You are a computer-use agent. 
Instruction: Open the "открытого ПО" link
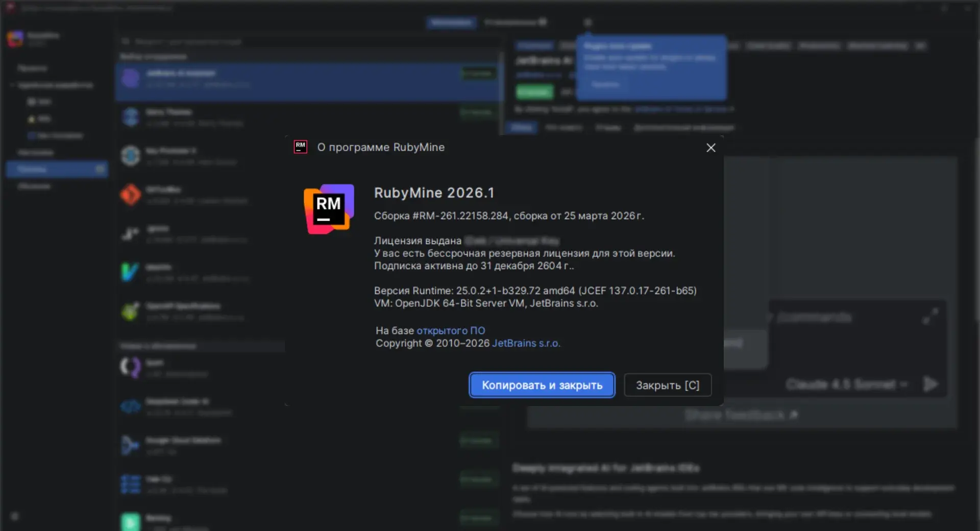click(x=450, y=330)
